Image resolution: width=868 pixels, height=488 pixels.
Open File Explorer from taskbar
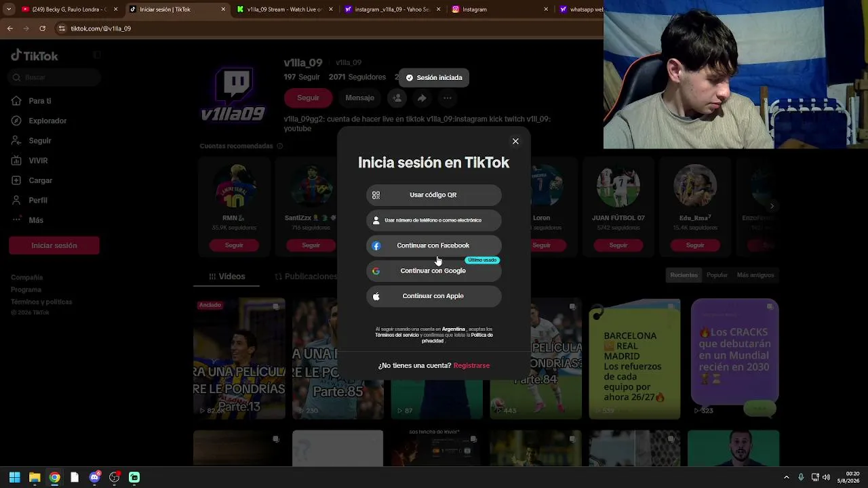[35, 477]
